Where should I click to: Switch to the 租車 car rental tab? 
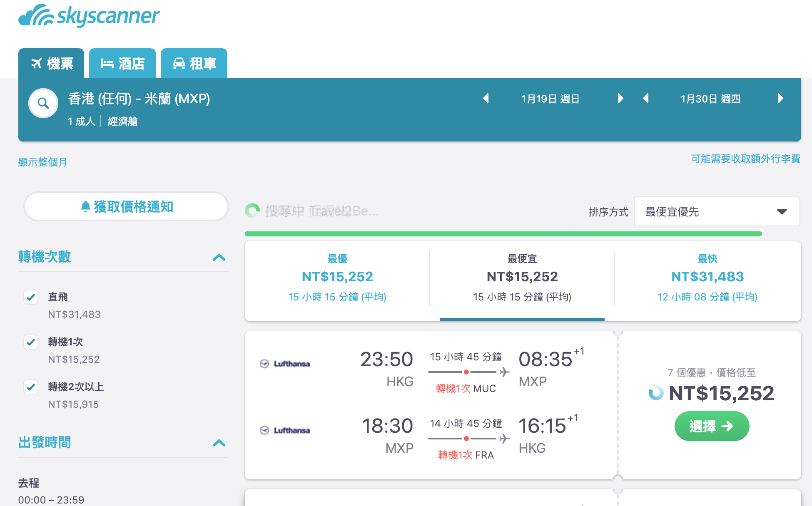[x=194, y=63]
